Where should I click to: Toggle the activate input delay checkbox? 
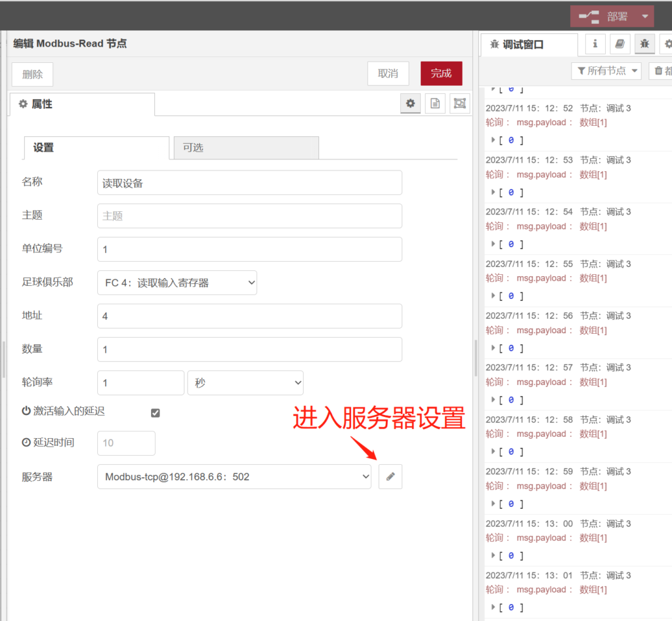tap(156, 413)
